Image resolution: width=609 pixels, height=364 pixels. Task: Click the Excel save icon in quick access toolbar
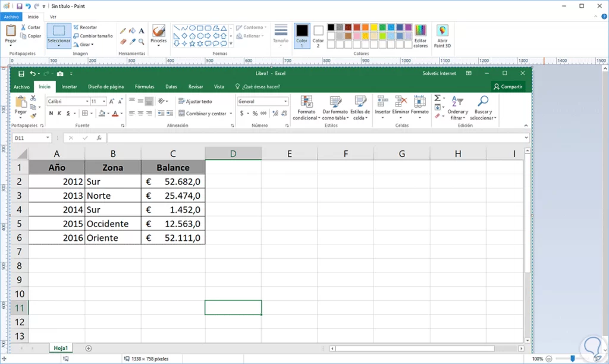(x=21, y=73)
